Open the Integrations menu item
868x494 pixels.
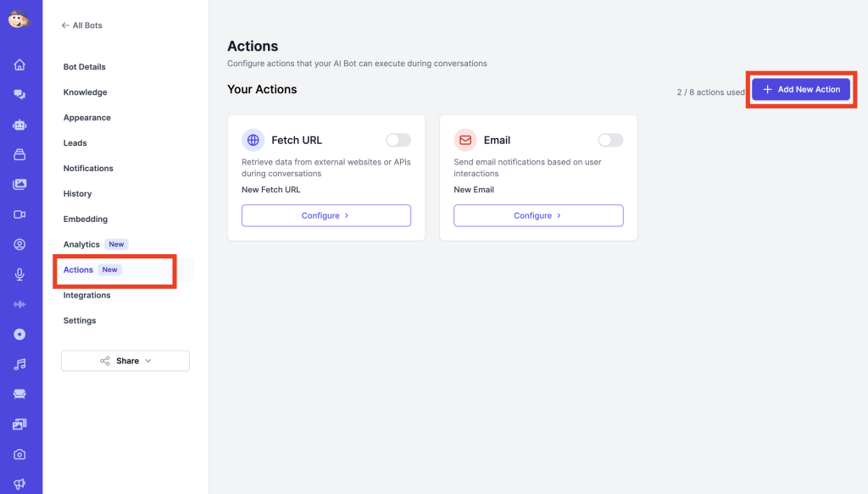tap(86, 296)
